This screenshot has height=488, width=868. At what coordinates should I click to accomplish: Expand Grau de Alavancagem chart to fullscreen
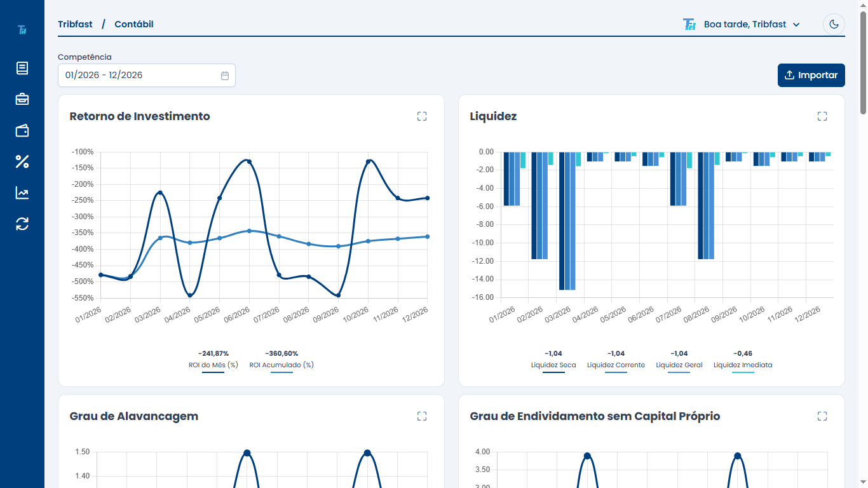click(422, 416)
